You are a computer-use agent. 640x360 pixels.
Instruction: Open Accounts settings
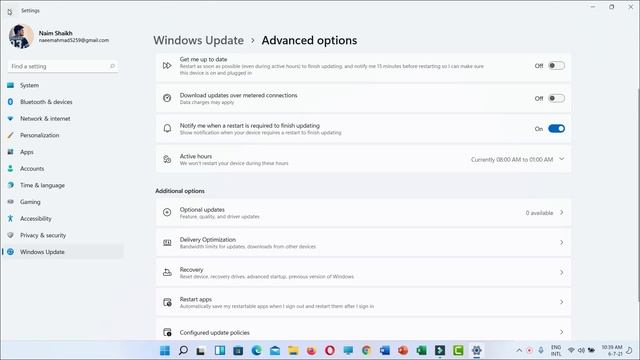point(62,169)
